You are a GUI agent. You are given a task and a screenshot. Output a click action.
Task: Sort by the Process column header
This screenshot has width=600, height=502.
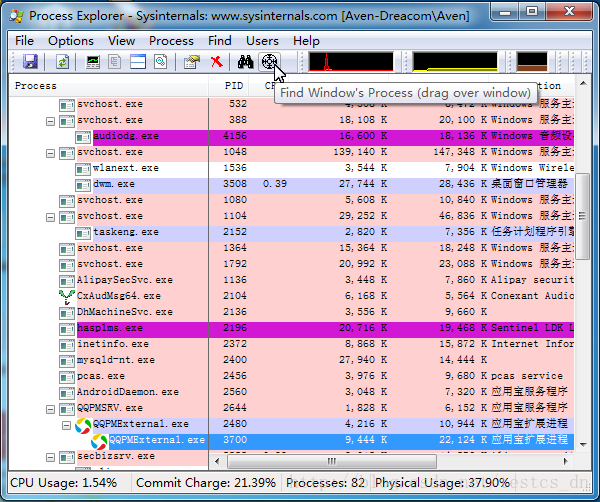click(108, 86)
